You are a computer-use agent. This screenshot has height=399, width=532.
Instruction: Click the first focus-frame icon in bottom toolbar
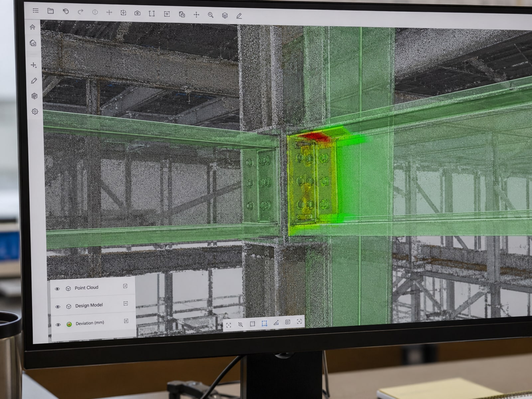click(x=228, y=325)
